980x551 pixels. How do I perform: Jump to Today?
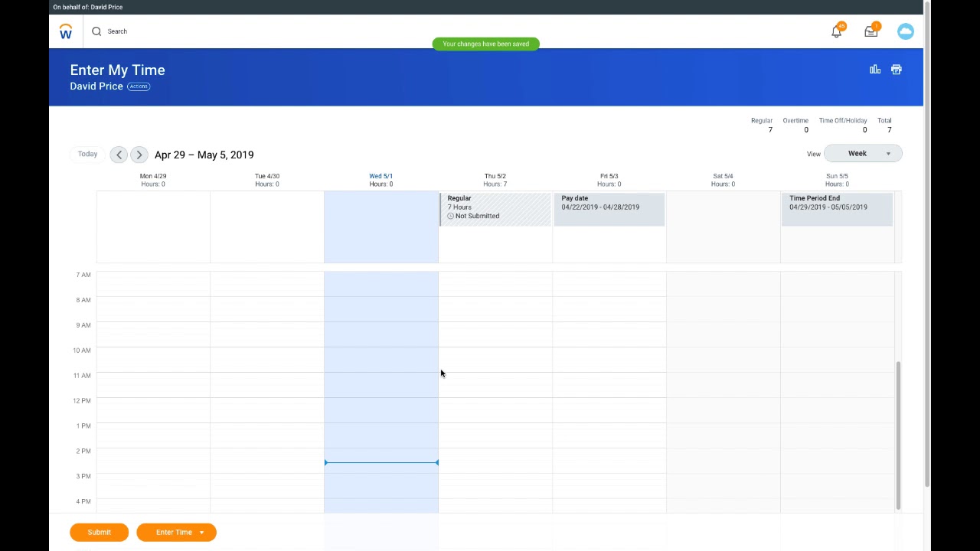click(87, 154)
